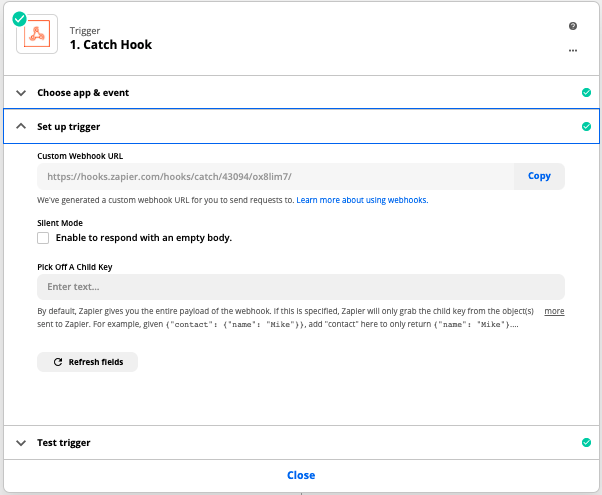The width and height of the screenshot is (602, 495).
Task: Click the Trigger label above Catch Hook
Action: click(85, 31)
